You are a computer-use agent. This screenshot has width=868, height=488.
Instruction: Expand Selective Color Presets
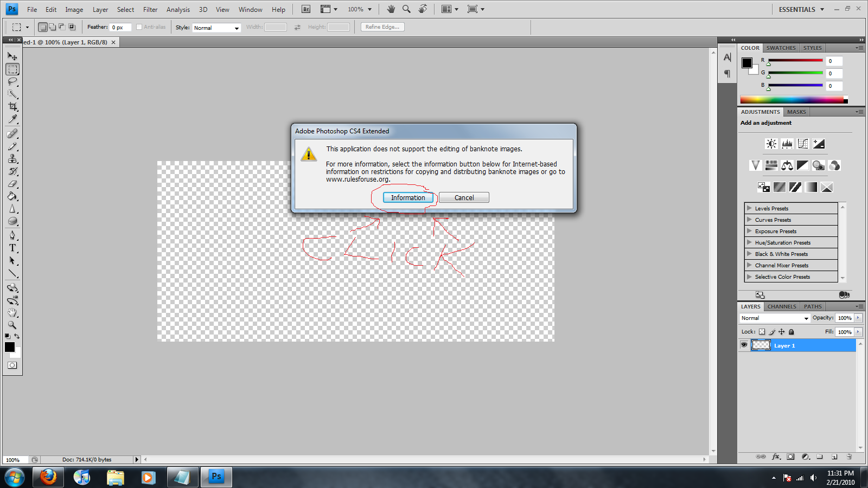tap(749, 277)
